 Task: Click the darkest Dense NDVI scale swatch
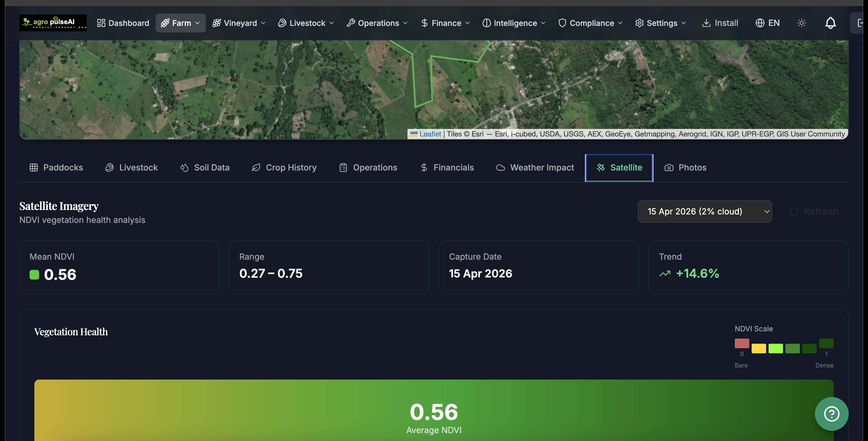tap(826, 343)
